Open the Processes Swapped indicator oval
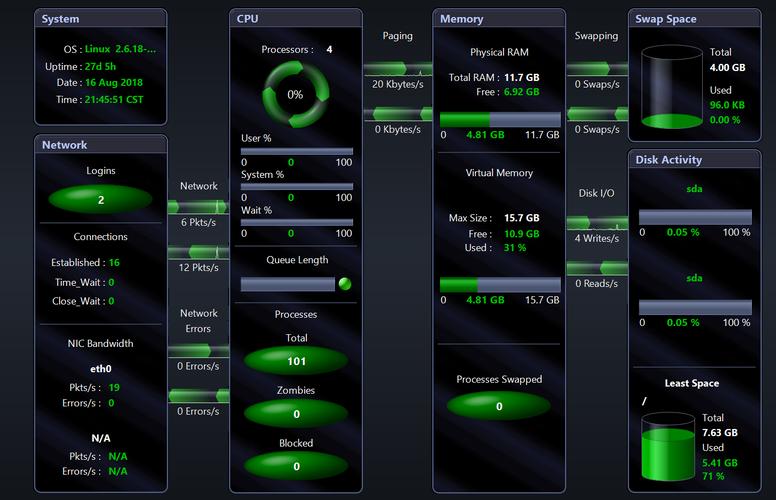The height and width of the screenshot is (500, 776). pyautogui.click(x=499, y=406)
